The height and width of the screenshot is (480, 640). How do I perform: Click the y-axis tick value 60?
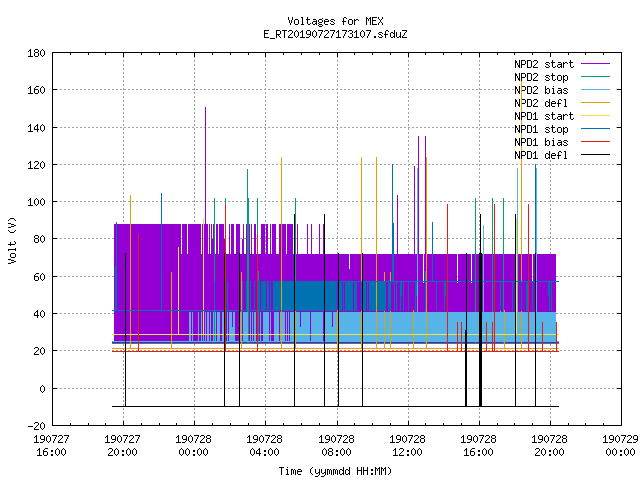click(39, 277)
